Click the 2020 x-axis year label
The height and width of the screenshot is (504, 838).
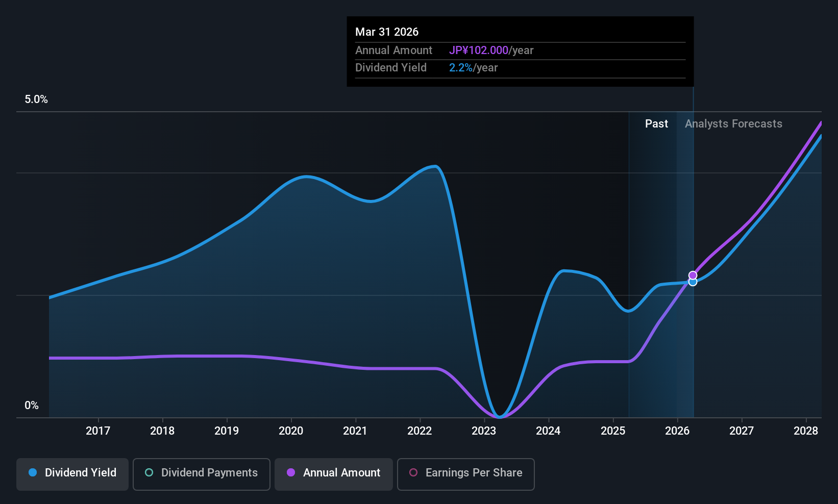click(x=291, y=431)
